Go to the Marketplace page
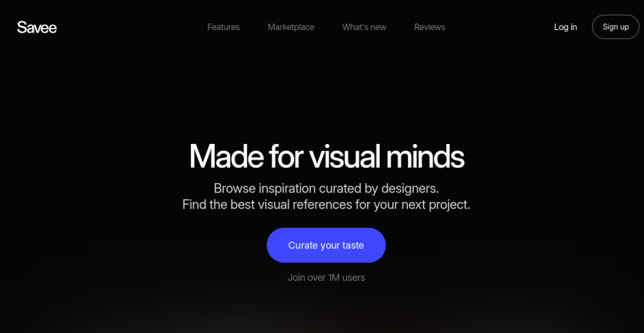The width and height of the screenshot is (644, 333). [291, 27]
